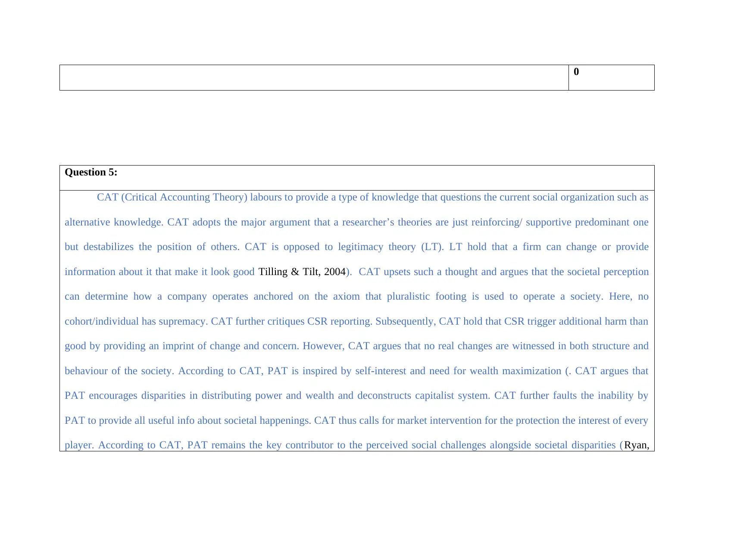Click the 'Question 5:' heading
This screenshot has height=535, width=756.
pos(91,172)
